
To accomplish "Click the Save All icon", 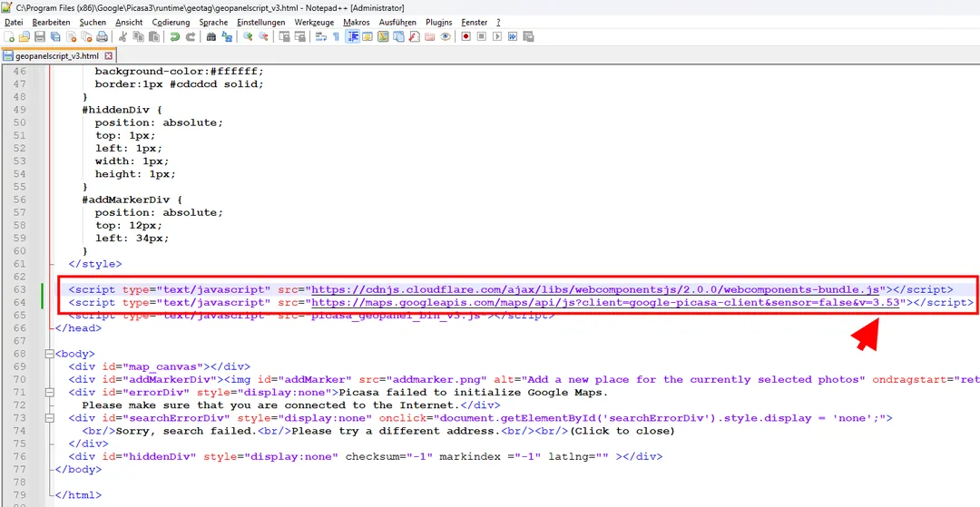I will pyautogui.click(x=55, y=37).
